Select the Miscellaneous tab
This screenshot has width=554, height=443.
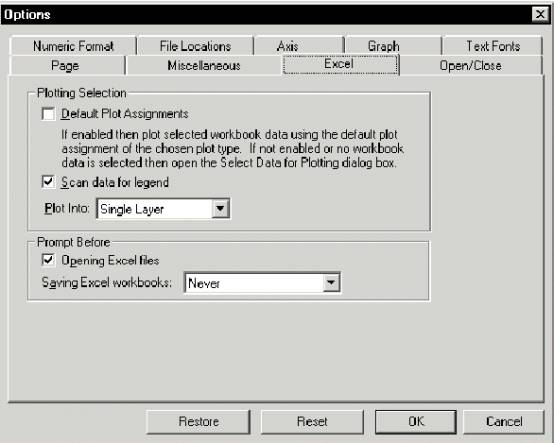pyautogui.click(x=204, y=66)
